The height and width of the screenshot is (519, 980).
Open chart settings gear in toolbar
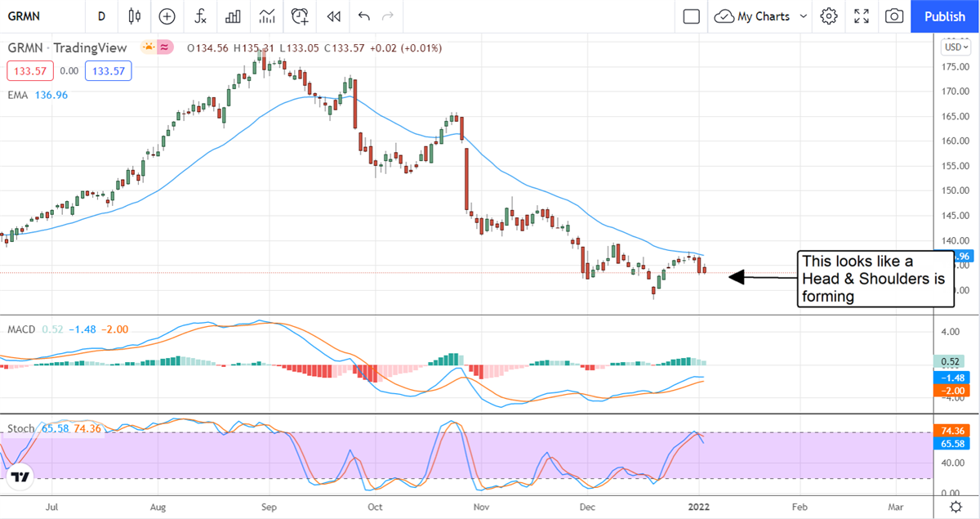tap(829, 16)
